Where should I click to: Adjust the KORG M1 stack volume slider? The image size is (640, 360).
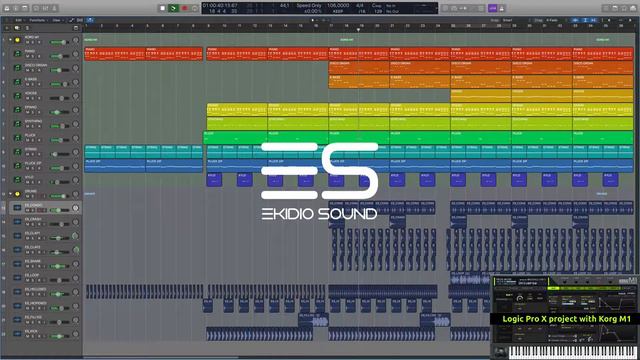coord(59,42)
